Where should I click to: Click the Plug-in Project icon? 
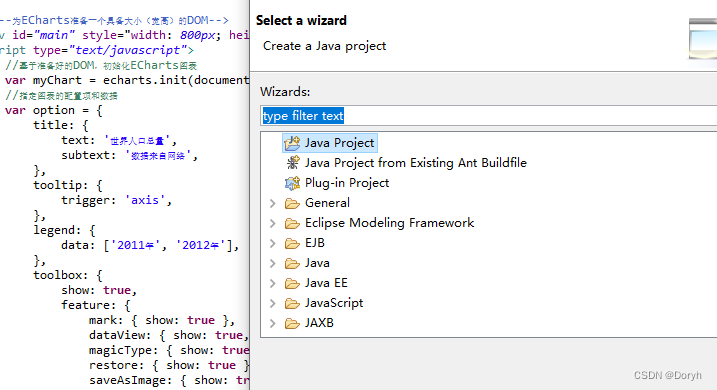click(292, 183)
